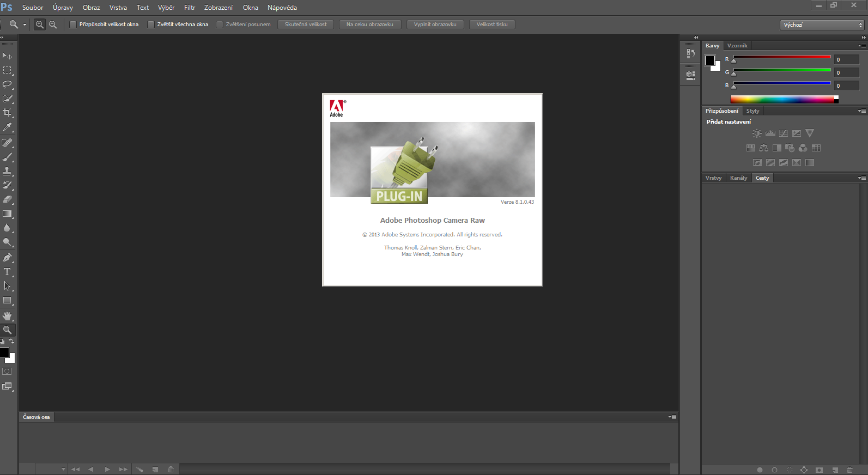Select the Horizontal Type tool
Image resolution: width=868 pixels, height=475 pixels.
(x=7, y=272)
